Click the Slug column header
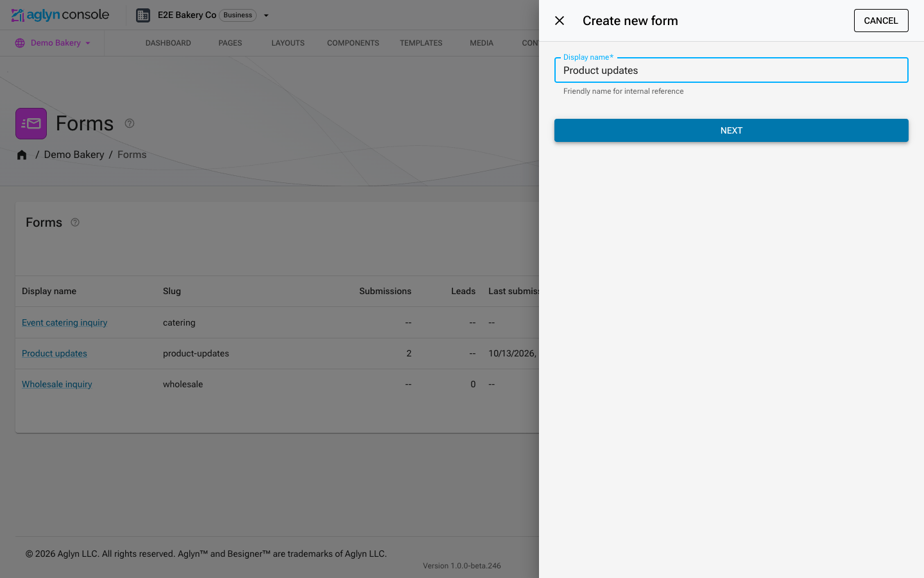Viewport: 924px width, 578px height. [x=172, y=291]
